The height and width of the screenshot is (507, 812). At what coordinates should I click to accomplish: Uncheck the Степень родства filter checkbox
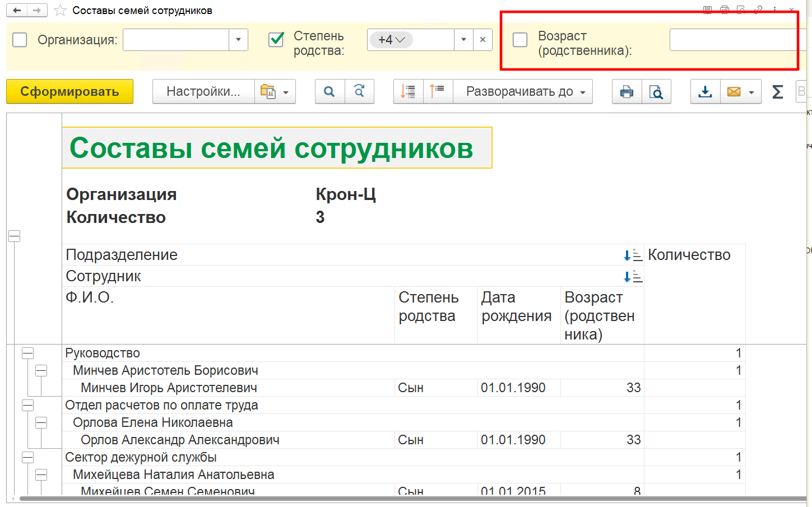pyautogui.click(x=276, y=40)
